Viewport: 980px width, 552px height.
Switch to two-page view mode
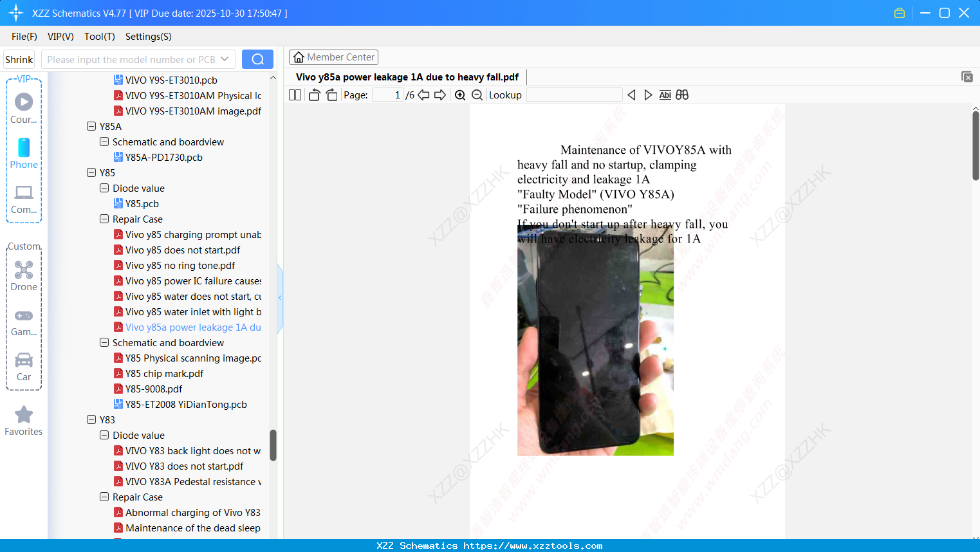pyautogui.click(x=295, y=95)
